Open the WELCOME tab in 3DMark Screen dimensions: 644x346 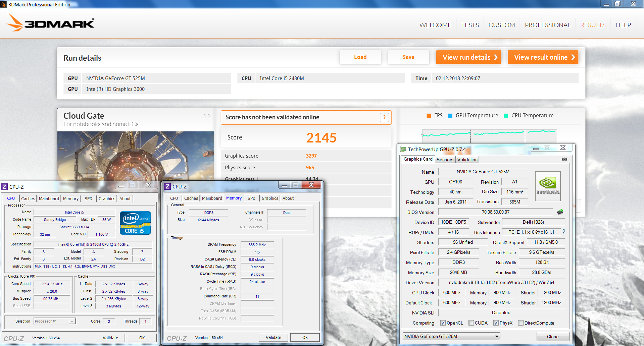pos(435,25)
